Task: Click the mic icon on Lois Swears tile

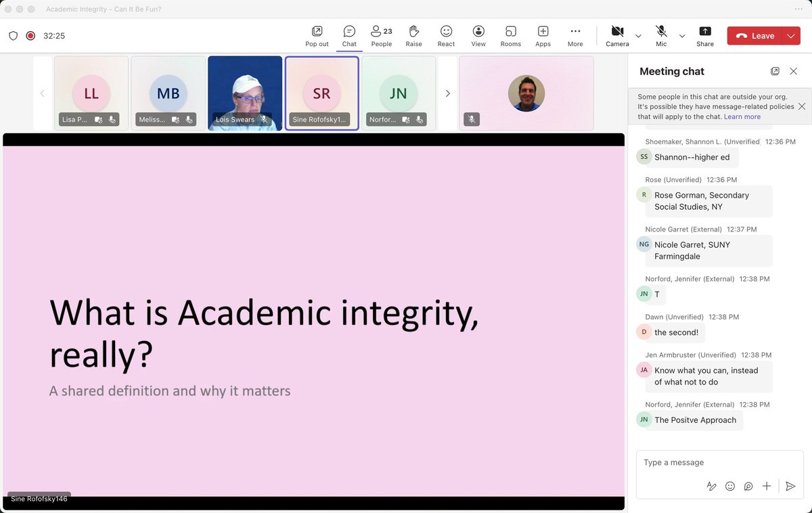Action: [x=265, y=119]
